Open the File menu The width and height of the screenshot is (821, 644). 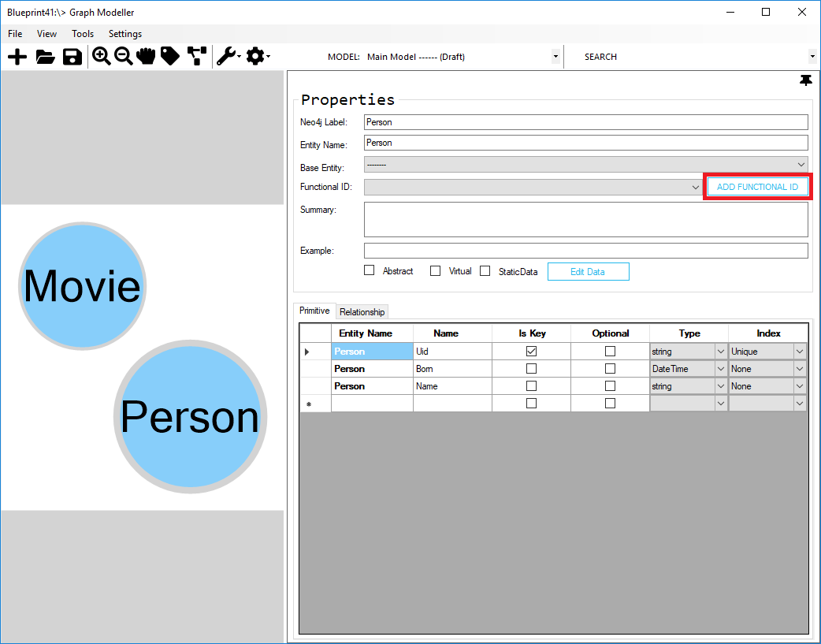[x=15, y=34]
